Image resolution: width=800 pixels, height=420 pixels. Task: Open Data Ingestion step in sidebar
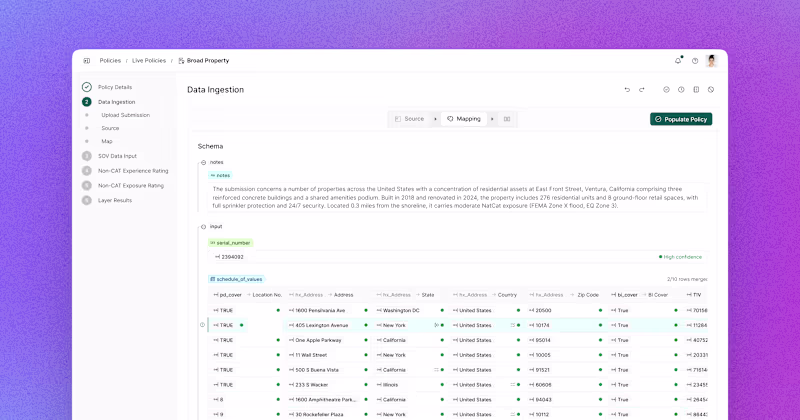coord(116,102)
